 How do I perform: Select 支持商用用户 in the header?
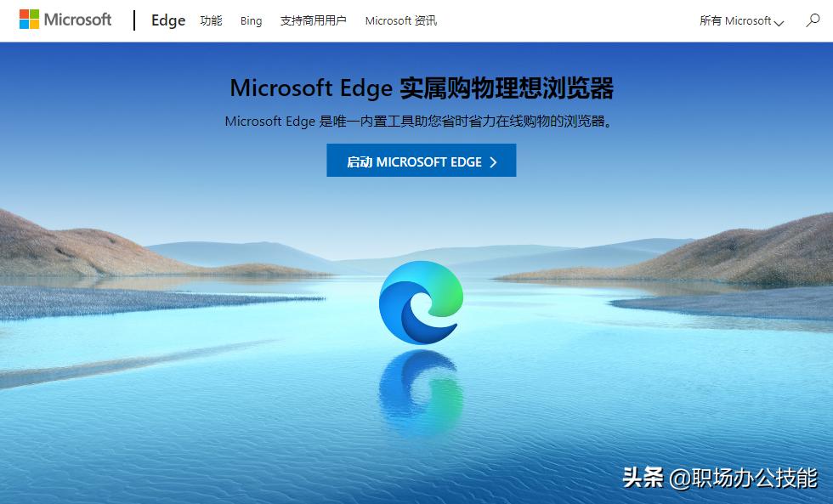(x=314, y=20)
